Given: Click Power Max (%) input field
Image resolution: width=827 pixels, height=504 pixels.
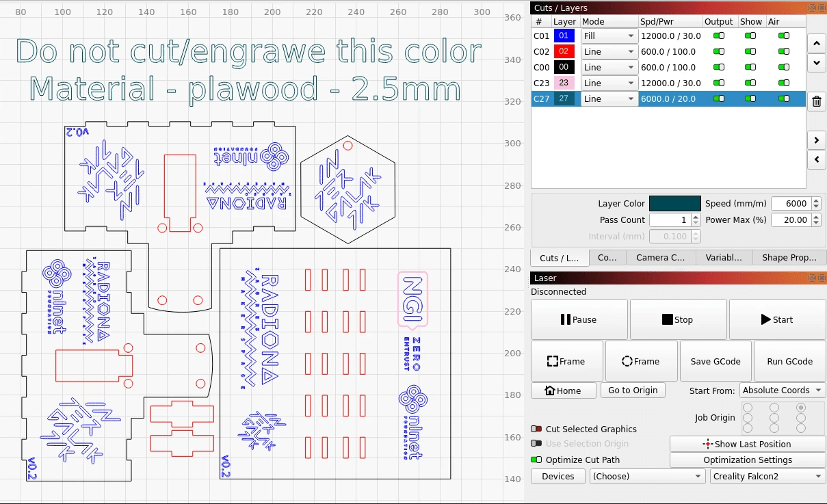Looking at the screenshot, I should (x=791, y=220).
